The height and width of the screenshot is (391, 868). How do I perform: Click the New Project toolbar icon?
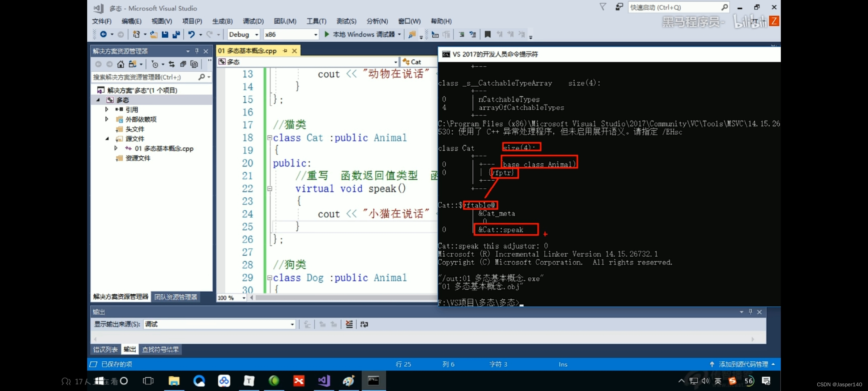pos(136,34)
